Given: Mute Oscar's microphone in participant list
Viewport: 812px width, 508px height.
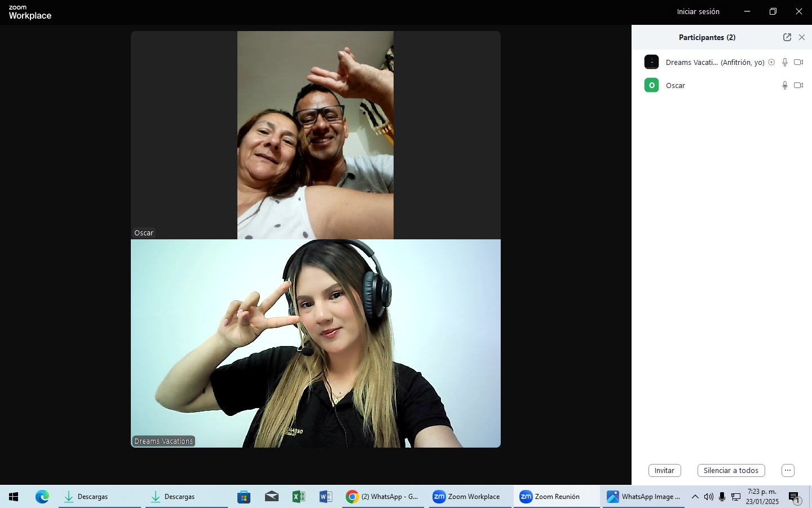Looking at the screenshot, I should (x=784, y=85).
